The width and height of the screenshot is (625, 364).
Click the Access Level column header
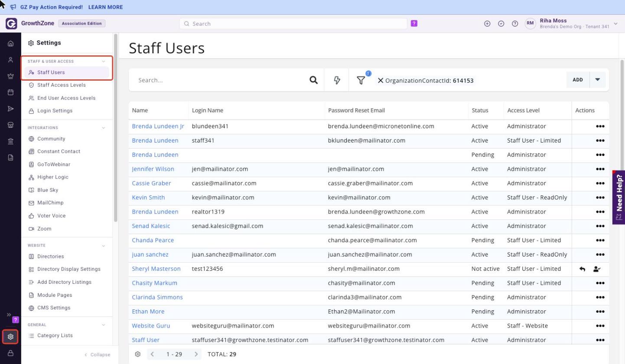point(523,110)
